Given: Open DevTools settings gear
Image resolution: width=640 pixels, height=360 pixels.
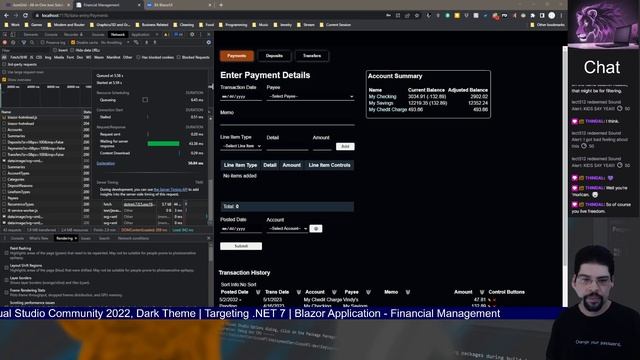Looking at the screenshot, I should click(192, 35).
